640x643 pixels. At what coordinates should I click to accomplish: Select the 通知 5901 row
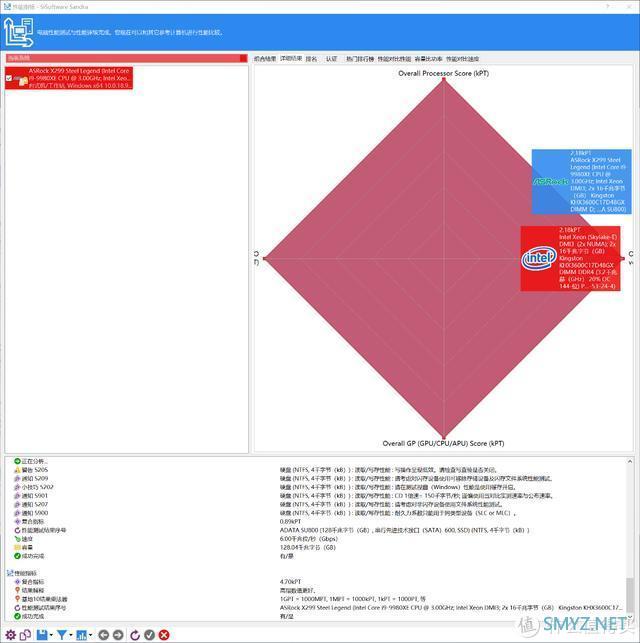pos(31,496)
